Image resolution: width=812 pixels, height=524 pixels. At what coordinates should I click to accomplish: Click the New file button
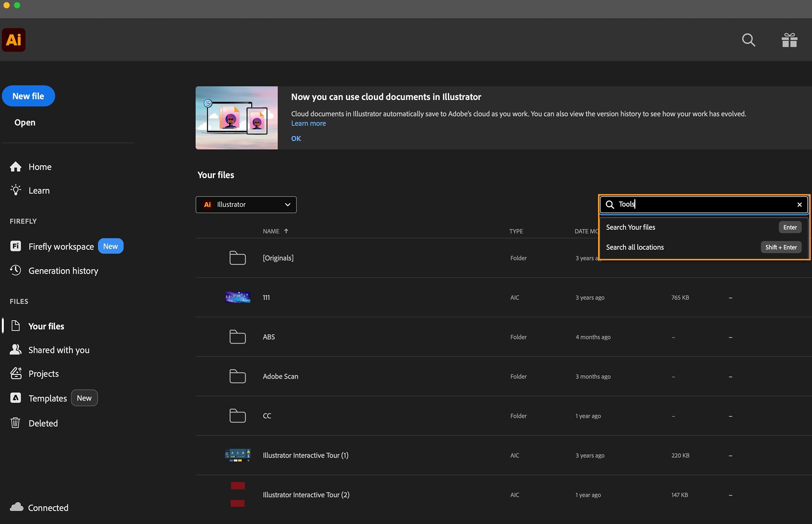coord(28,96)
